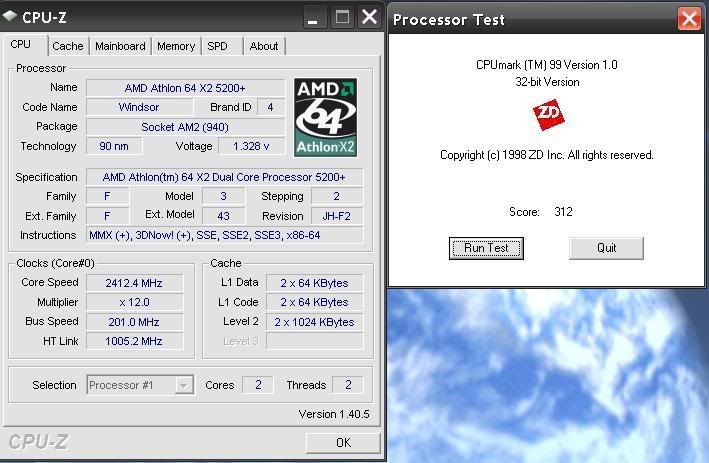Click the Model value 3
Screen dimensions: 709x463
tap(223, 196)
